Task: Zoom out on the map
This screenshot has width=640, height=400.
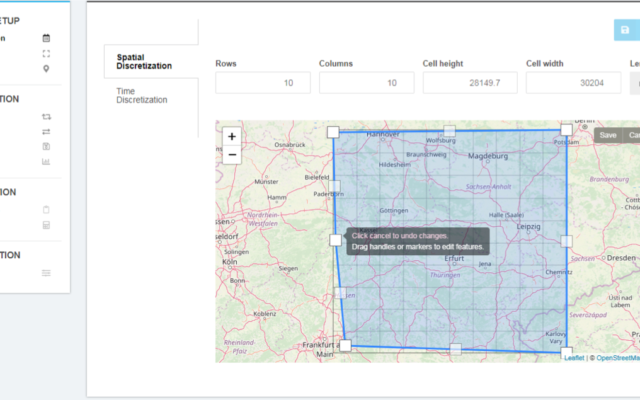Action: coord(232,155)
